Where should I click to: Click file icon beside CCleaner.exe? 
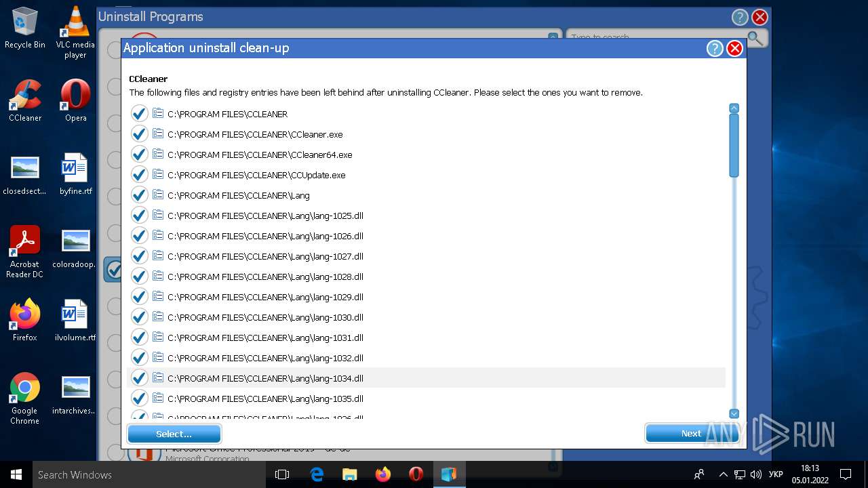pyautogui.click(x=158, y=134)
